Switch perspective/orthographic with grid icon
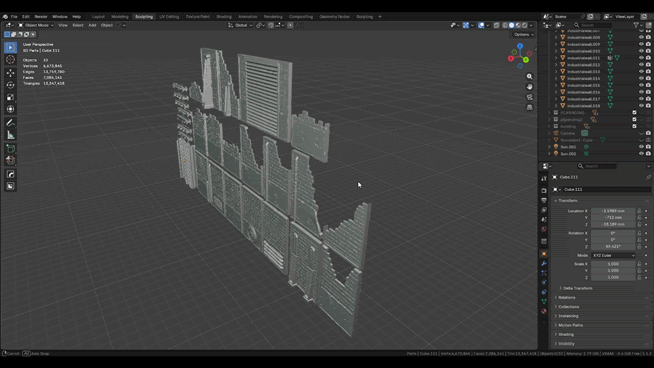Viewport: 654px width, 368px height. click(x=529, y=108)
